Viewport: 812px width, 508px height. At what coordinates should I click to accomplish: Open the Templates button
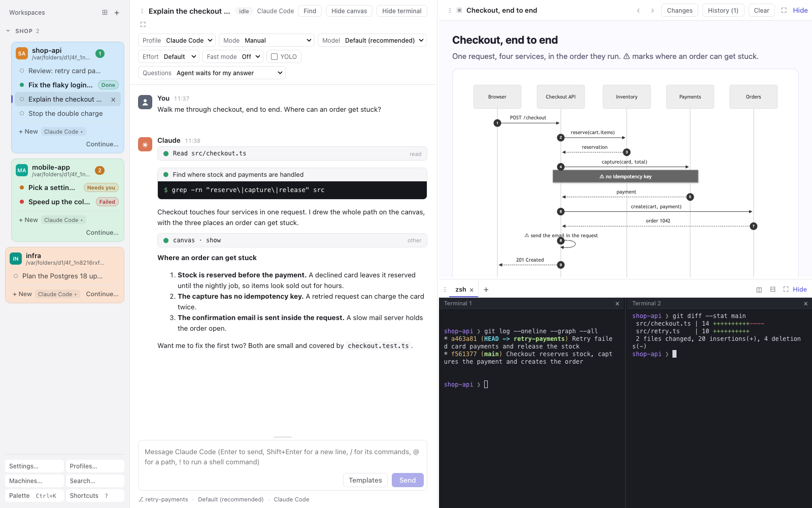(365, 480)
